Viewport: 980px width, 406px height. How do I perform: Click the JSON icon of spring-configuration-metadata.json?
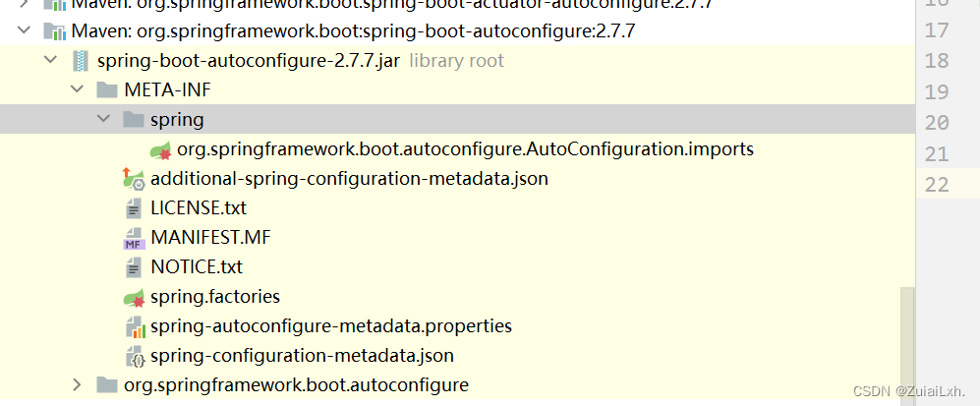click(135, 356)
